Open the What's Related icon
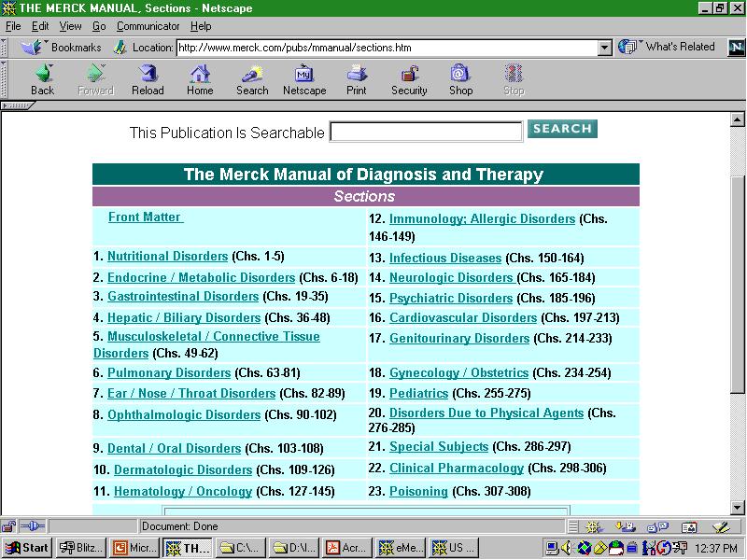 [627, 47]
